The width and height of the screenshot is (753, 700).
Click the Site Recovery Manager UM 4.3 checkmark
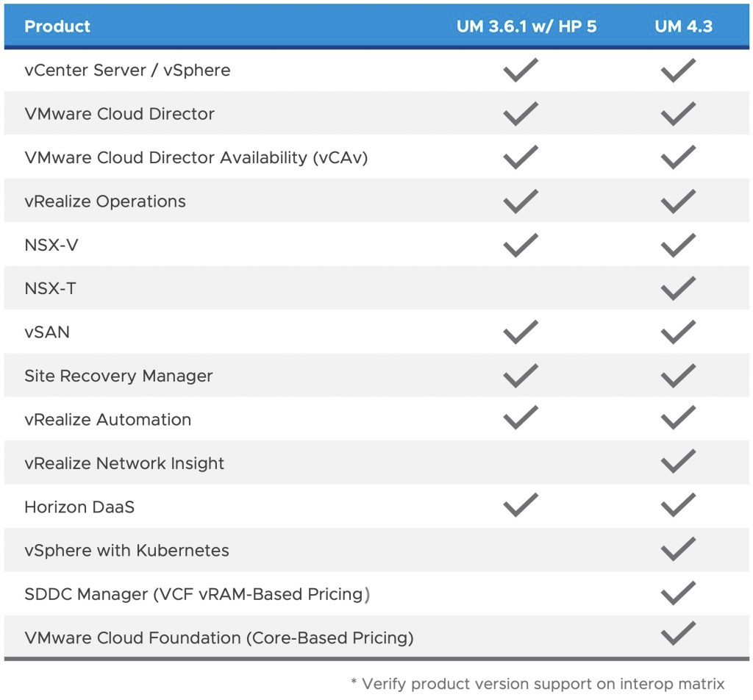(x=678, y=376)
